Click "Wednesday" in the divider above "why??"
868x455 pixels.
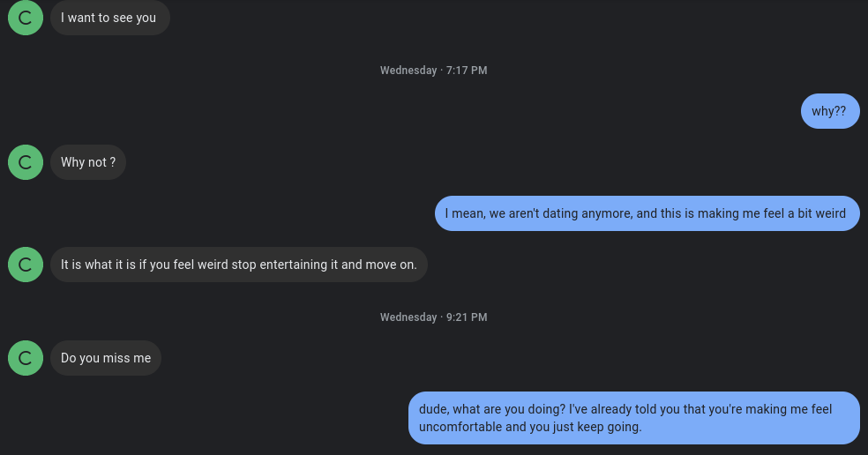point(408,71)
